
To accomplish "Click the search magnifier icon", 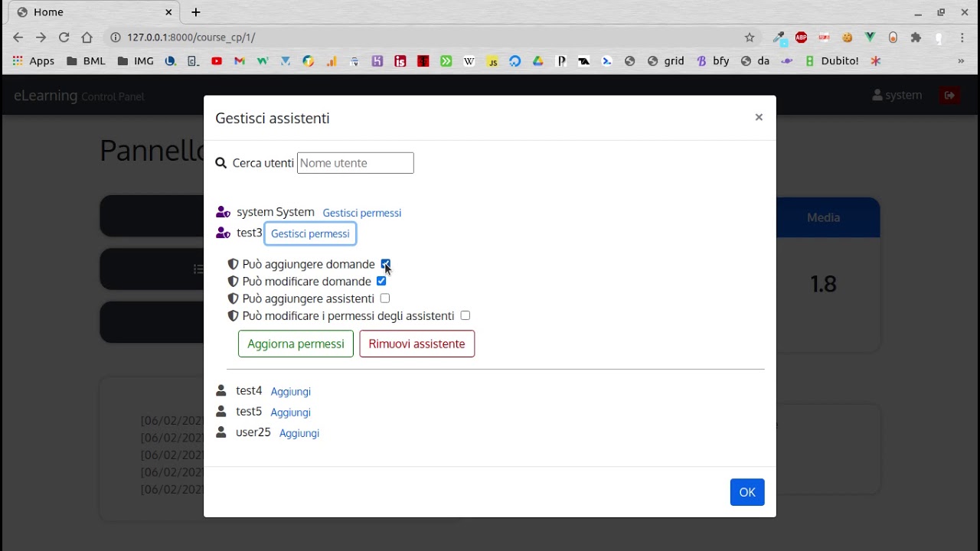I will coord(221,163).
